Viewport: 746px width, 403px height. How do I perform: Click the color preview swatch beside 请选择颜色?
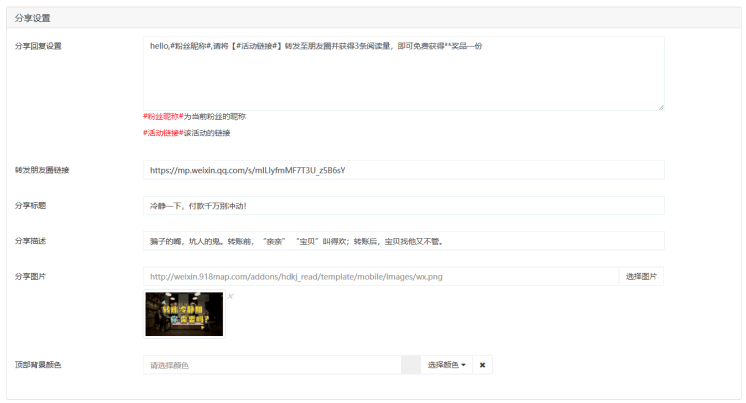click(x=411, y=365)
